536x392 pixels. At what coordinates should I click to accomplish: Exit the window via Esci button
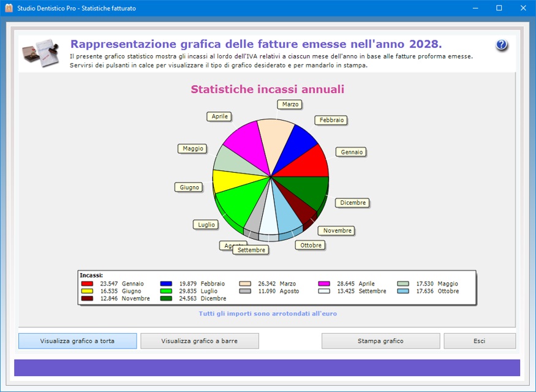480,341
